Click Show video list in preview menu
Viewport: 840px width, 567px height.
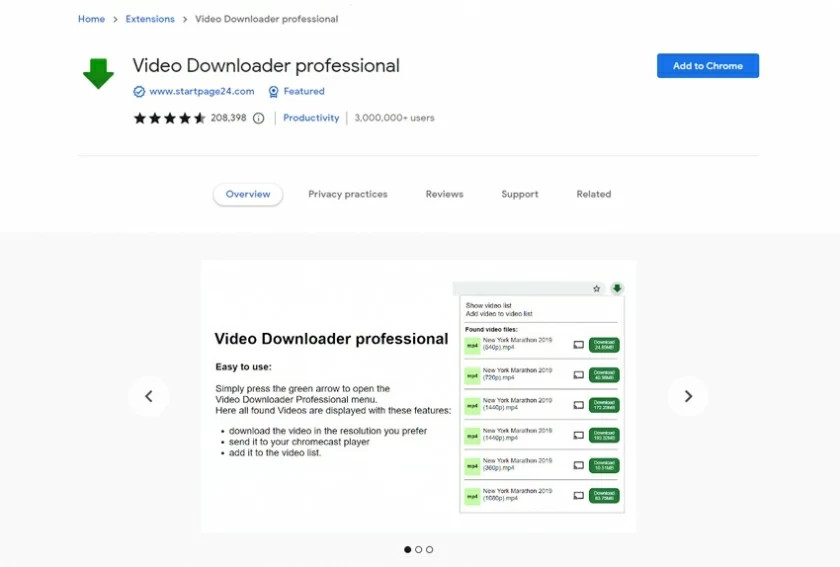tap(489, 305)
